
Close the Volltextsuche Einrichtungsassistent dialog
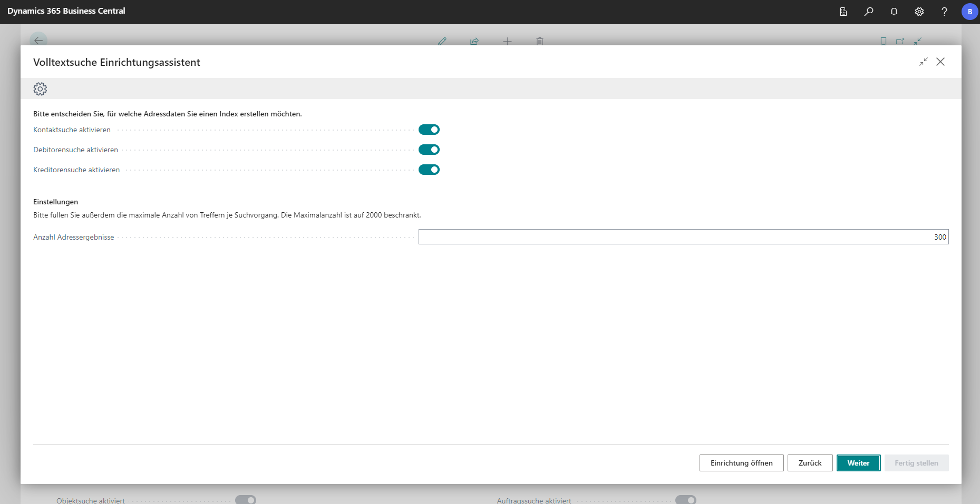[x=940, y=62]
